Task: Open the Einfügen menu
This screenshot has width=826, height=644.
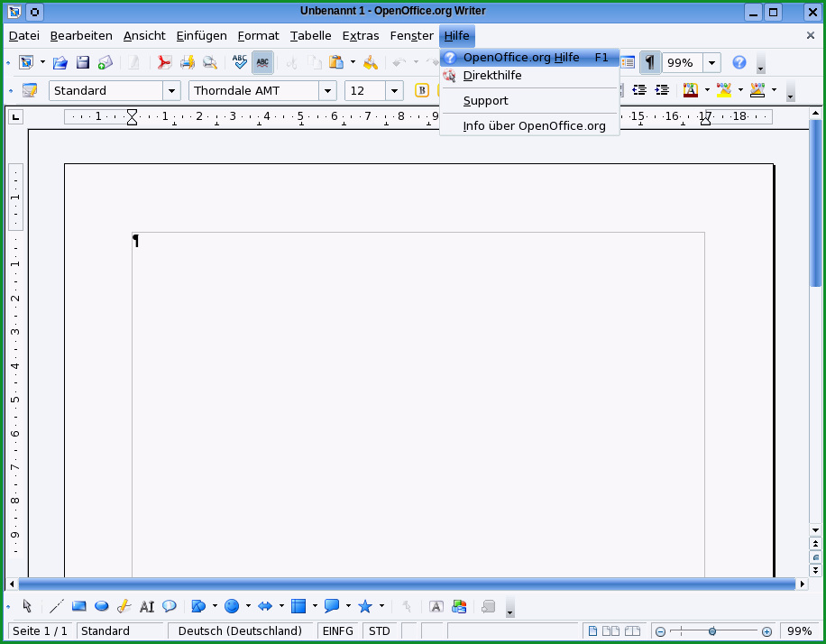Action: pyautogui.click(x=201, y=36)
